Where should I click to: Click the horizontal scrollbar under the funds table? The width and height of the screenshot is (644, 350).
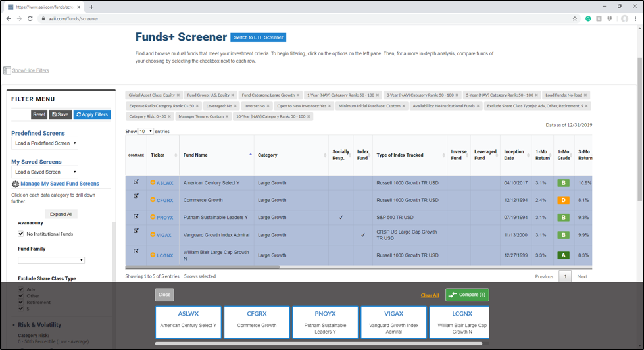[203, 267]
